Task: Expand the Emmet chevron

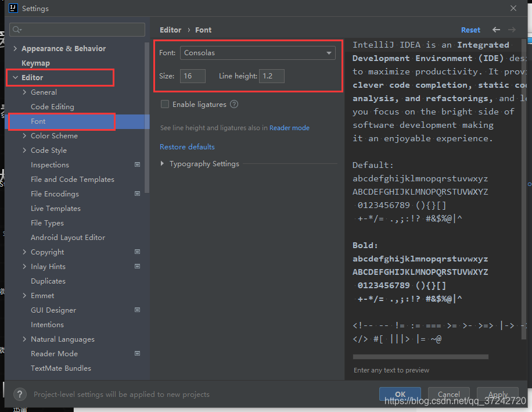Action: tap(24, 296)
